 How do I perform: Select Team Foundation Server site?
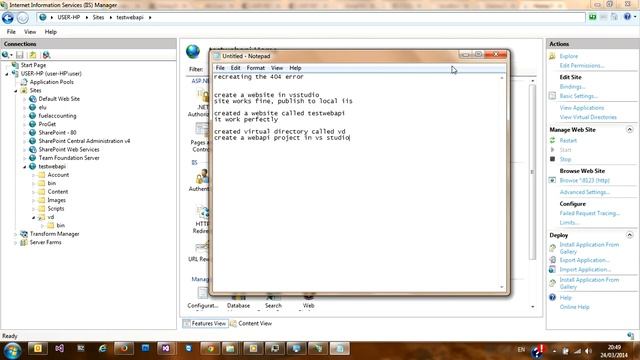pos(69,158)
